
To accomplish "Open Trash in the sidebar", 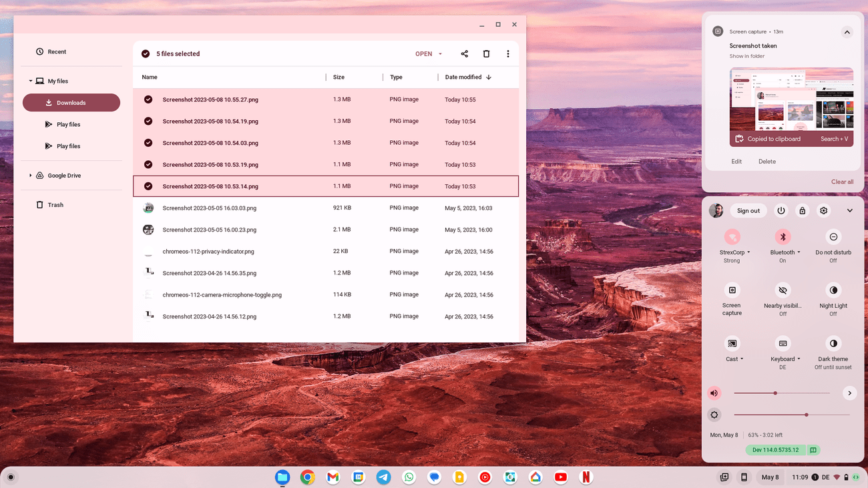I will click(55, 205).
